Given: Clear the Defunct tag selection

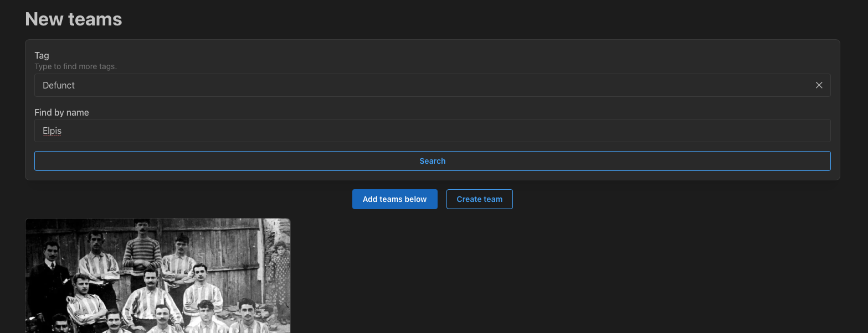Looking at the screenshot, I should 819,85.
